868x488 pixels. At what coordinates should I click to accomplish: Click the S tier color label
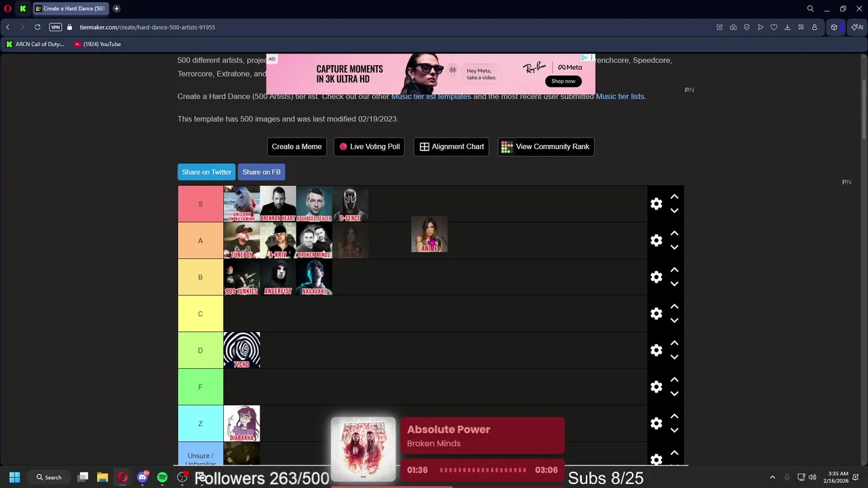[200, 204]
